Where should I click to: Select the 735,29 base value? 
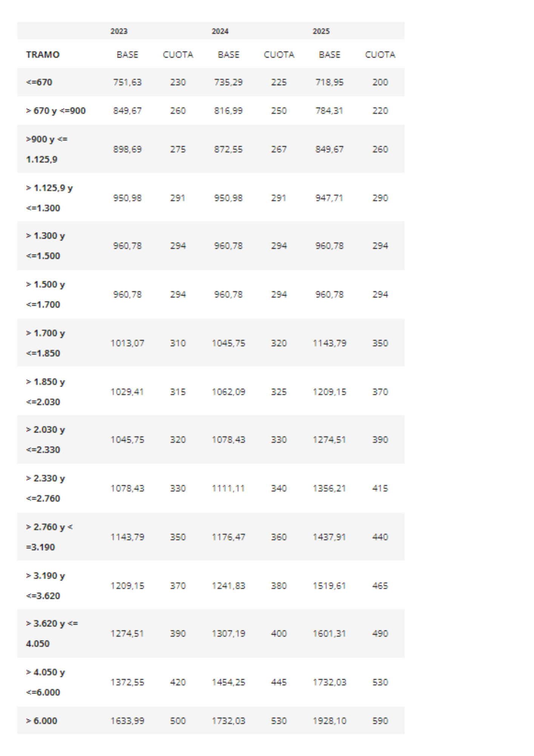point(228,82)
